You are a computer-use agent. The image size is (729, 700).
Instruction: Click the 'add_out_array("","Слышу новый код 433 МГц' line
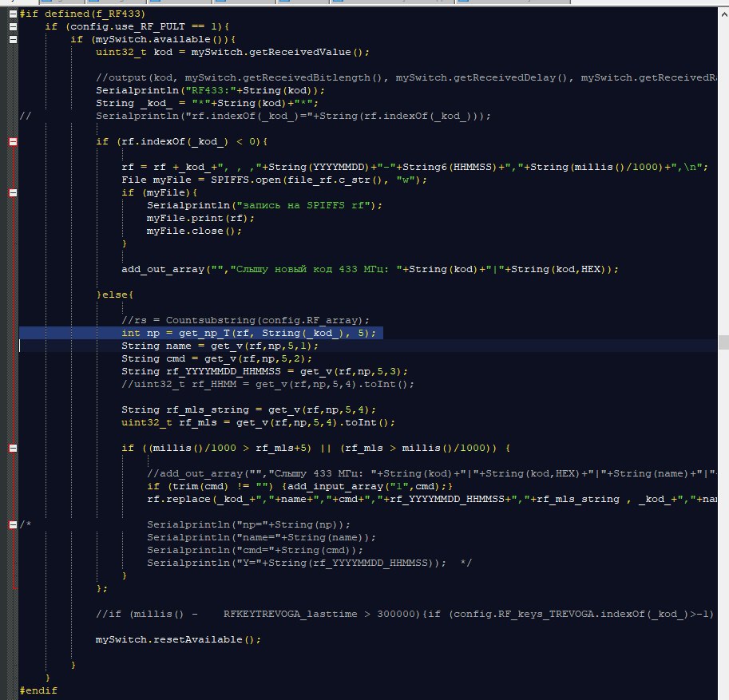click(370, 269)
